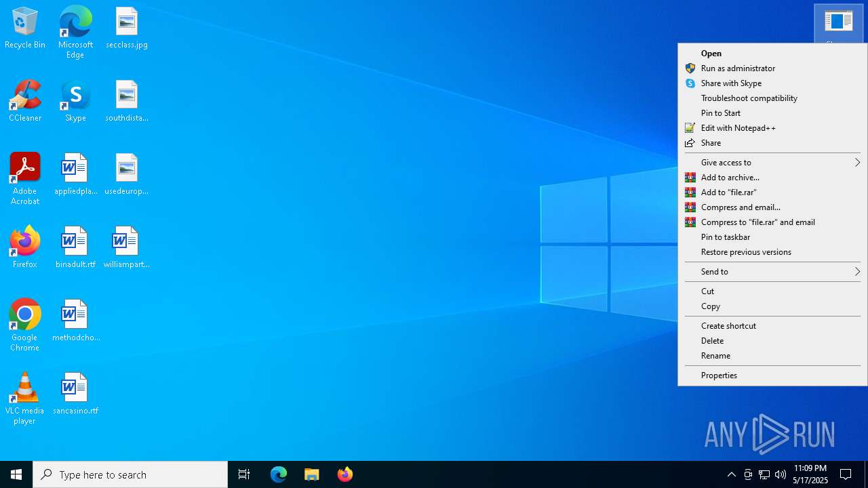Viewport: 868px width, 488px height.
Task: Select the appliedpla... Word document
Action: point(75,175)
